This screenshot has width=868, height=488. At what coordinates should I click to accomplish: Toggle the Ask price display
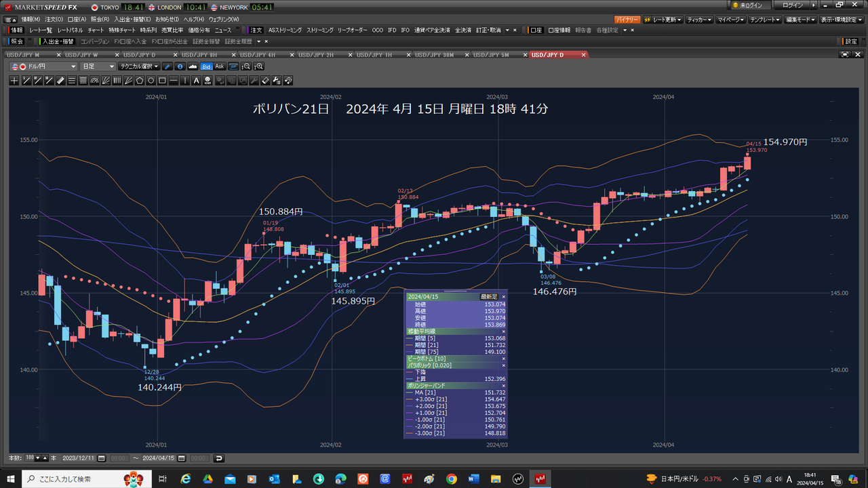[x=219, y=66]
